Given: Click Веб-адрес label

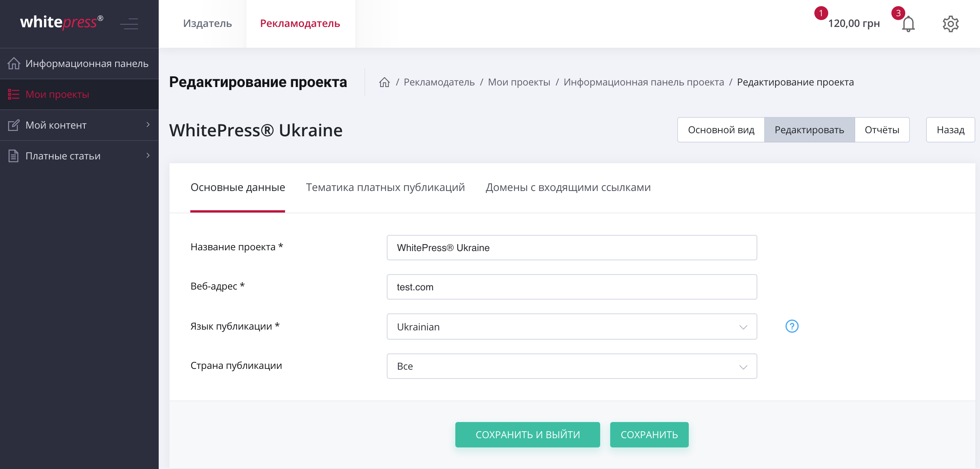Looking at the screenshot, I should tap(218, 286).
